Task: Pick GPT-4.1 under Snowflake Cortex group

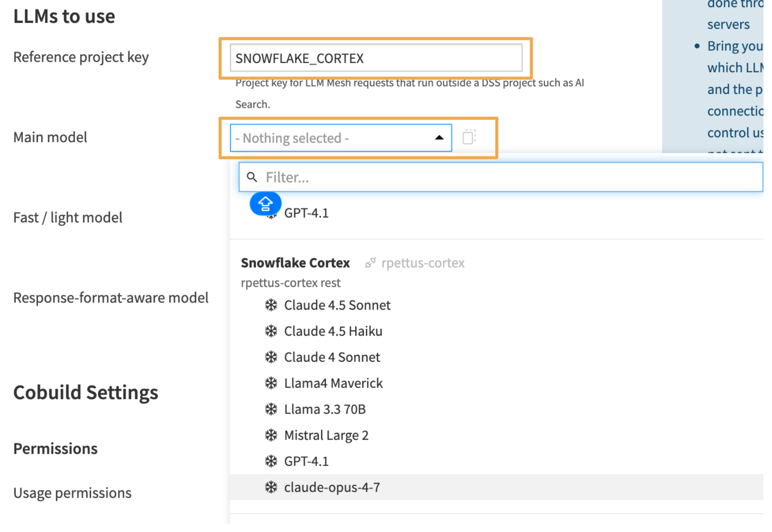Action: [x=496, y=461]
